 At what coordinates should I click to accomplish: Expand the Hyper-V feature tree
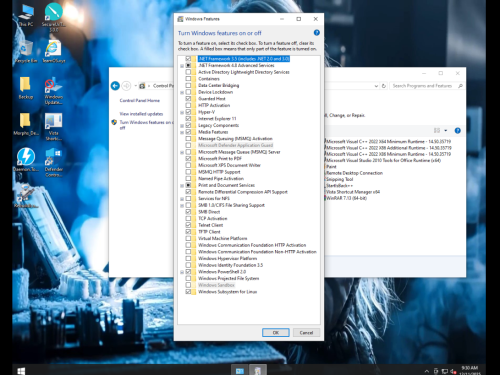coord(182,112)
